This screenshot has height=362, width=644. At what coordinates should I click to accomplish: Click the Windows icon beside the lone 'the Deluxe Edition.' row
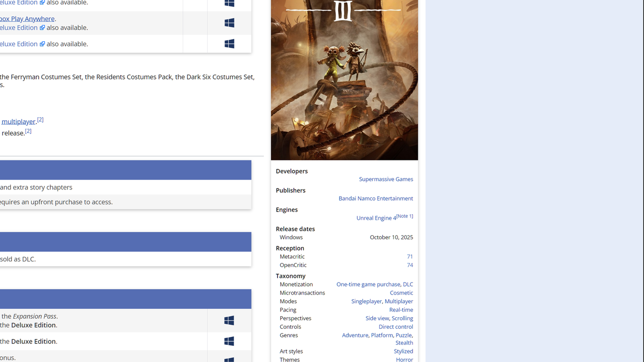[229, 341]
